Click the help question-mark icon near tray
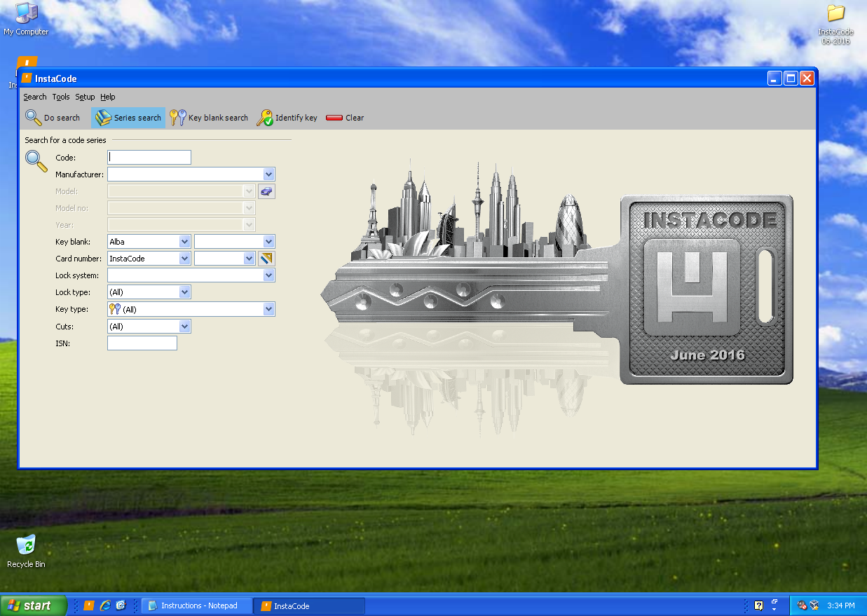The height and width of the screenshot is (616, 867). [758, 605]
